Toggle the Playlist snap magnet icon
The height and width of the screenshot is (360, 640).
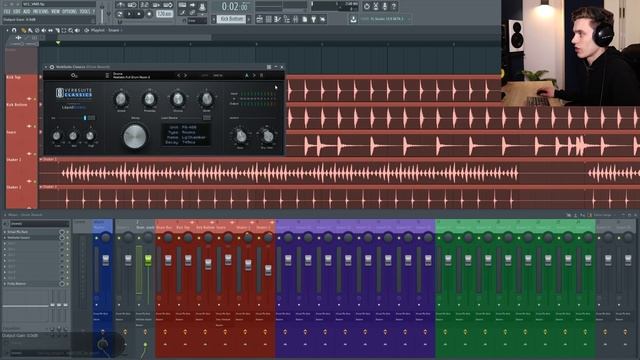click(x=14, y=30)
